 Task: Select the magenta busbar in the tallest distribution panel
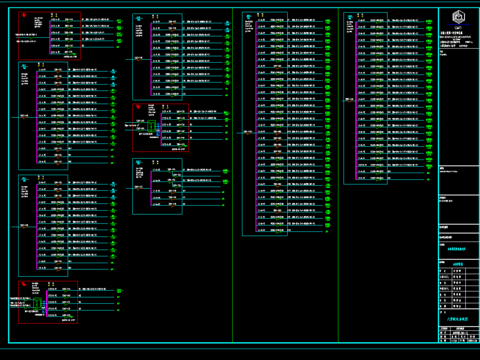(256, 126)
